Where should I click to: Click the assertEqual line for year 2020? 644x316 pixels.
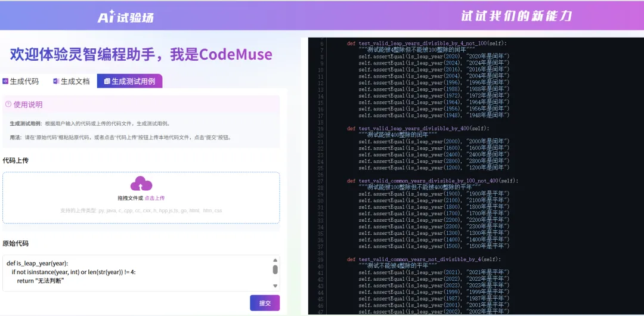434,56
